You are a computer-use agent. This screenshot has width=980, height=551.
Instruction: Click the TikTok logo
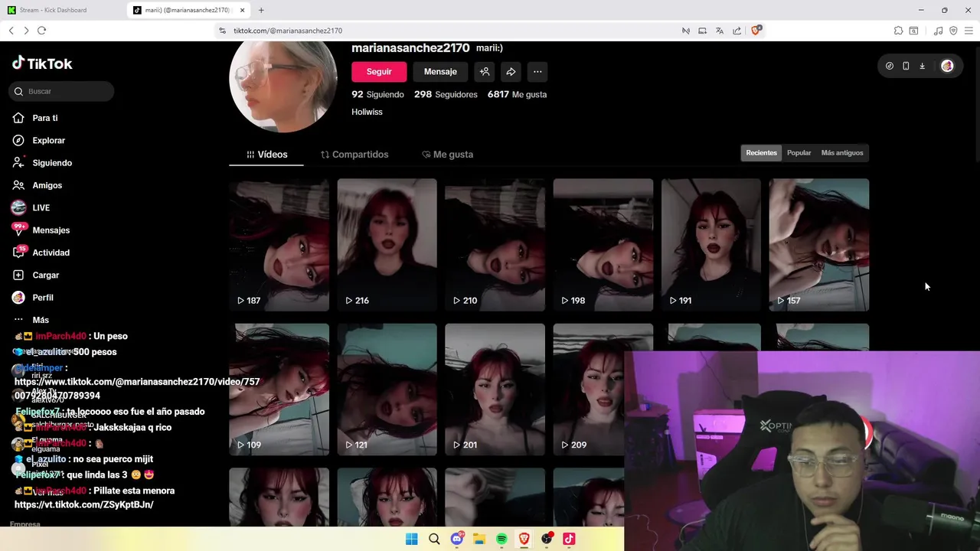pos(42,64)
